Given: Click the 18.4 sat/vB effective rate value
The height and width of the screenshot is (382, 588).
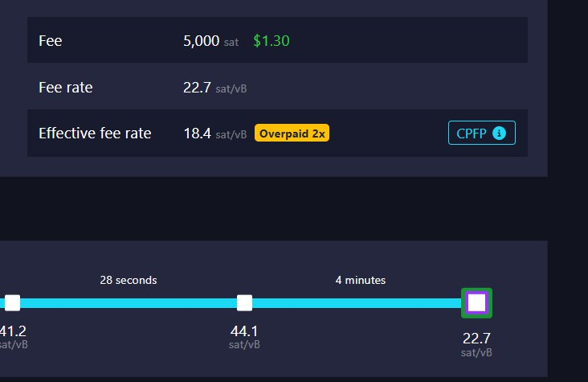Looking at the screenshot, I should click(214, 133).
